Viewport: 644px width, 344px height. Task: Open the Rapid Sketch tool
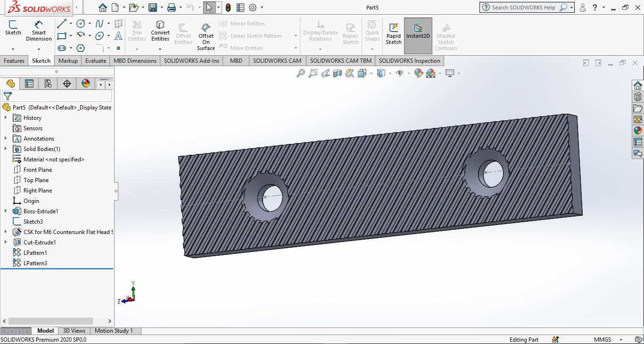tap(394, 33)
